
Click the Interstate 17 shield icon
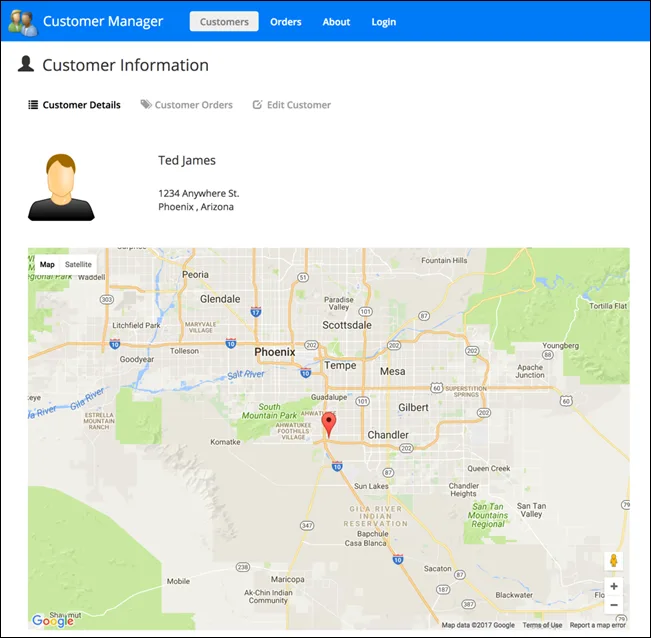(x=256, y=312)
